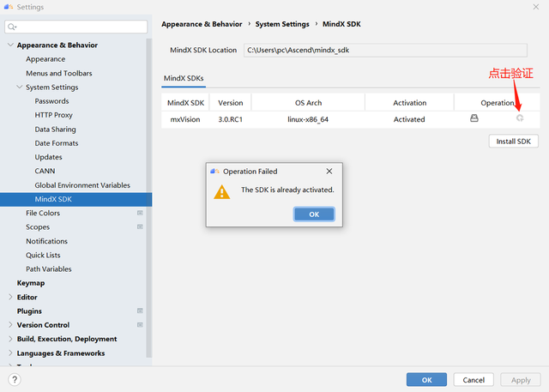Expand the Languages & Frameworks node
Viewport: 549px width, 392px height.
pos(10,353)
